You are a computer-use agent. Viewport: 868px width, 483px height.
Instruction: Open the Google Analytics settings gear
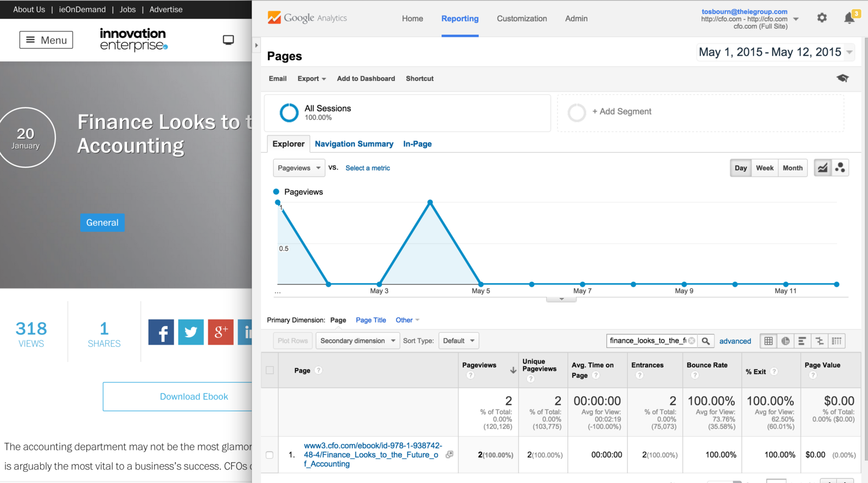coord(822,18)
